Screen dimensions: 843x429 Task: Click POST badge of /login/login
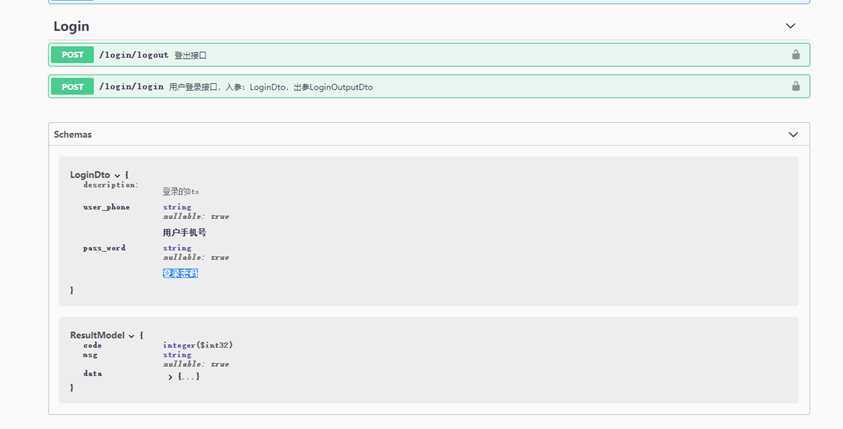point(73,87)
